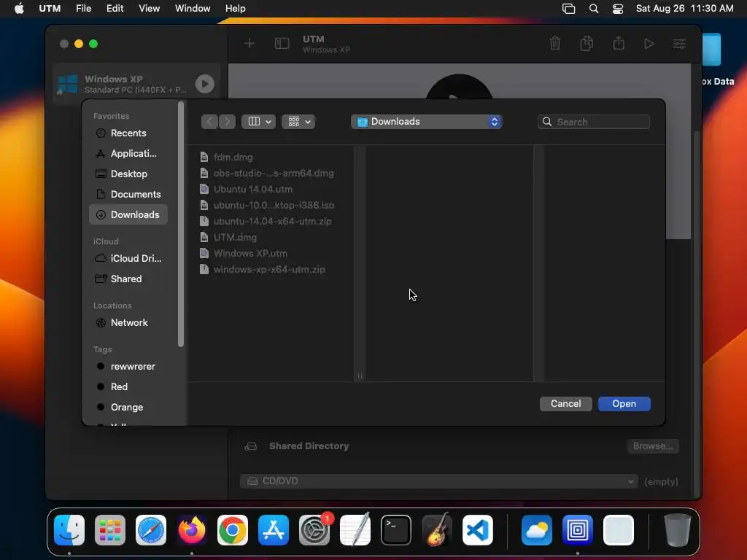Open the Apple menu
Viewport: 747px width, 560px height.
pyautogui.click(x=19, y=9)
